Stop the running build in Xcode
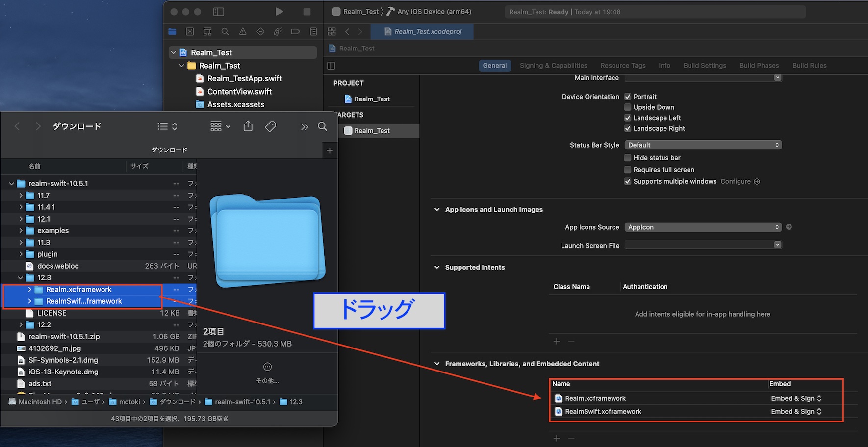The image size is (868, 447). [x=307, y=12]
